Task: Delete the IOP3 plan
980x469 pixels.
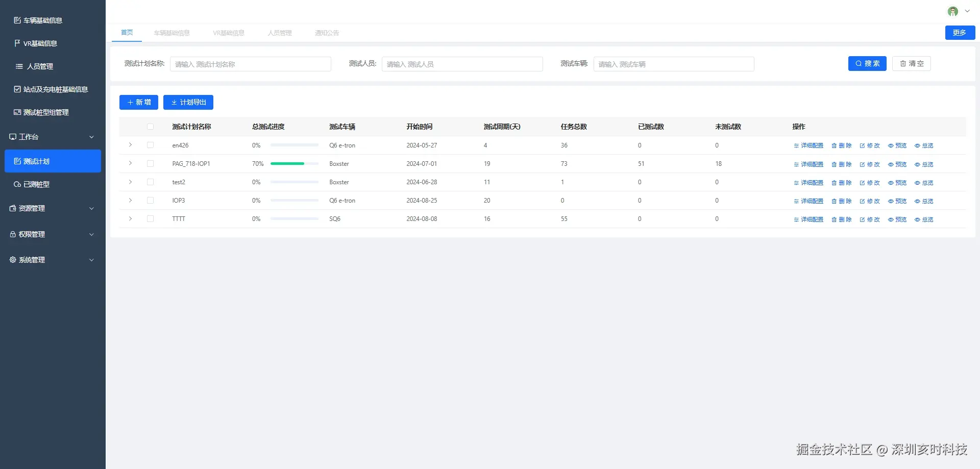Action: 842,201
